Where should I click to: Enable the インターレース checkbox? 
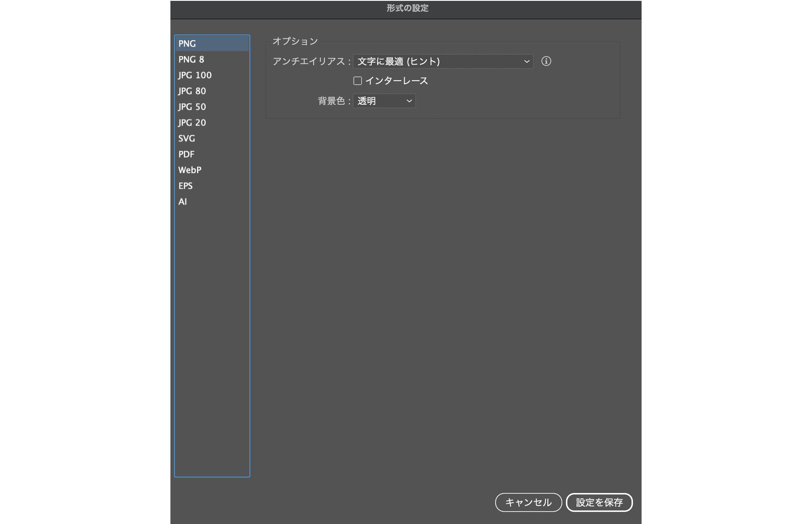(x=357, y=80)
